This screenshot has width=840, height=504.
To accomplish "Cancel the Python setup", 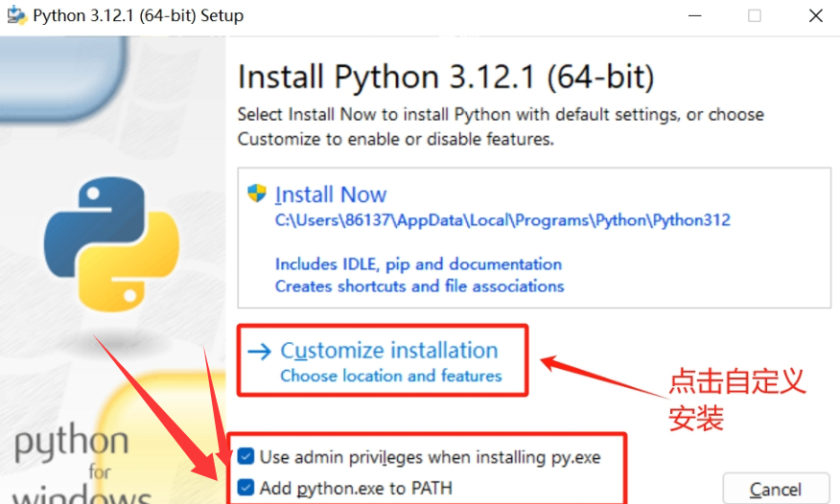I will (776, 489).
